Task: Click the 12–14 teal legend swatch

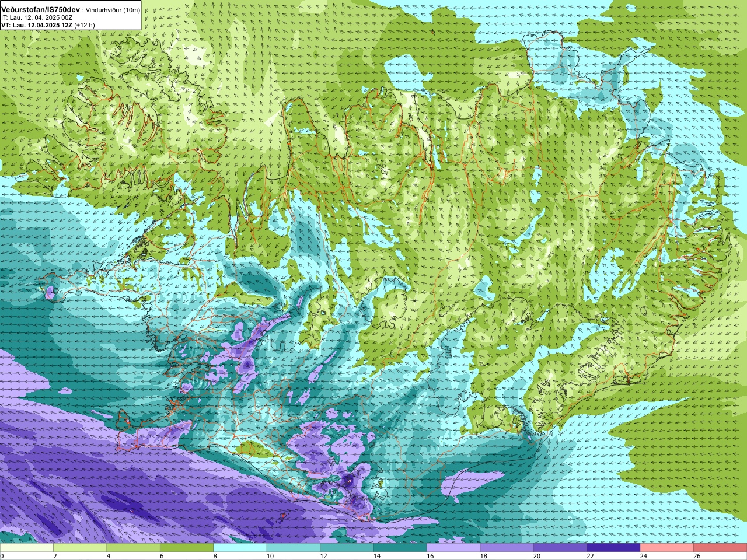Action: tap(347, 548)
